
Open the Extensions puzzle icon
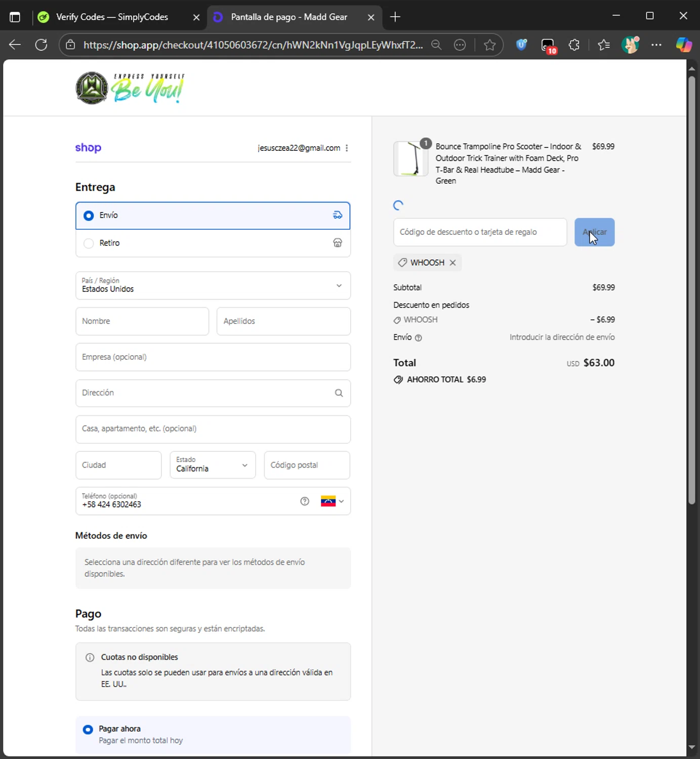(x=574, y=45)
